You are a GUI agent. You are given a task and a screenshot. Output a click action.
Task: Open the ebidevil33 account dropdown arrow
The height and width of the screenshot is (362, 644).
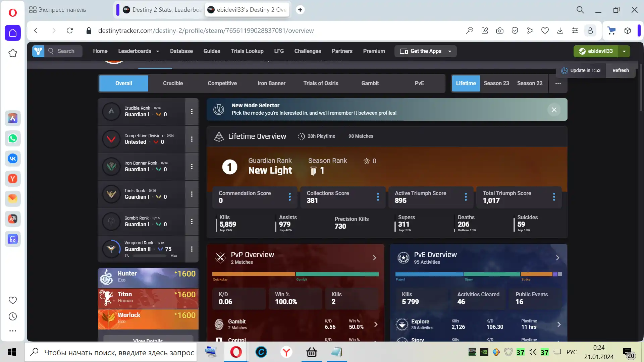click(624, 51)
